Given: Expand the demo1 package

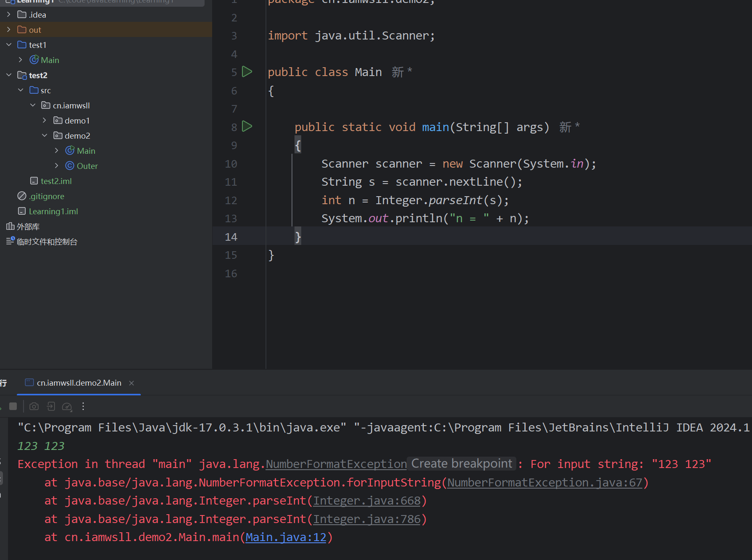Looking at the screenshot, I should (x=45, y=121).
